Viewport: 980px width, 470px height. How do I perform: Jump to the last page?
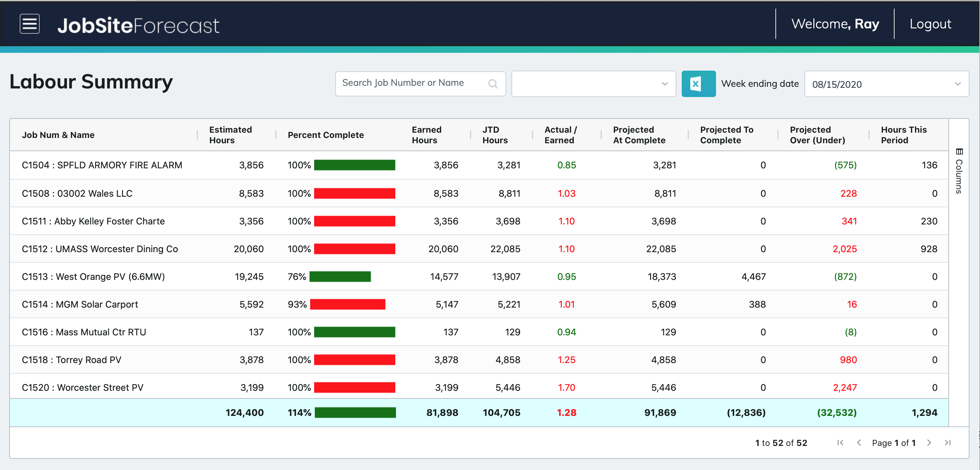tap(948, 443)
